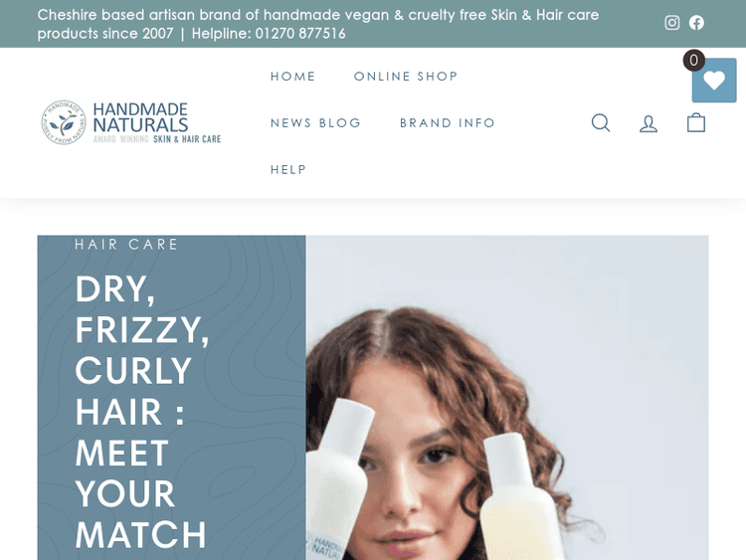Open the Online Shop menu

[406, 77]
